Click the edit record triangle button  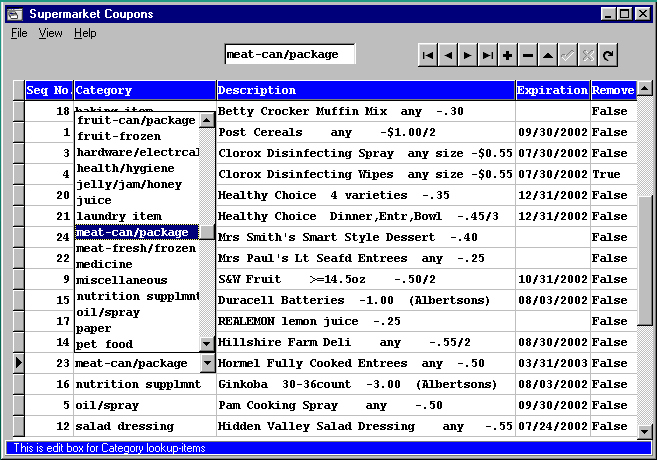pyautogui.click(x=548, y=55)
